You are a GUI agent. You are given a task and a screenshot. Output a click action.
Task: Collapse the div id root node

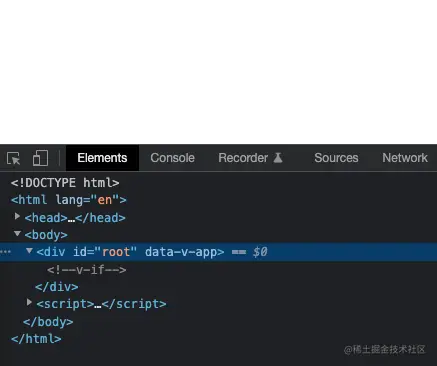point(29,250)
